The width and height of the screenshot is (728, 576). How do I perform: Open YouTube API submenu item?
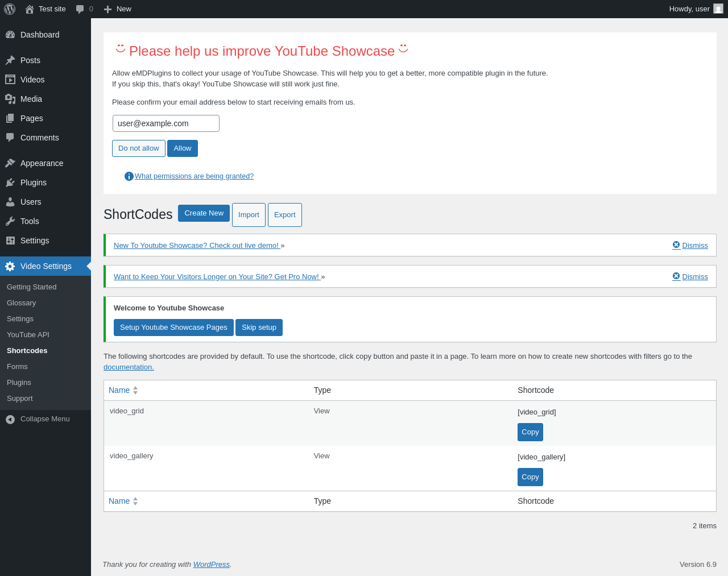(28, 335)
